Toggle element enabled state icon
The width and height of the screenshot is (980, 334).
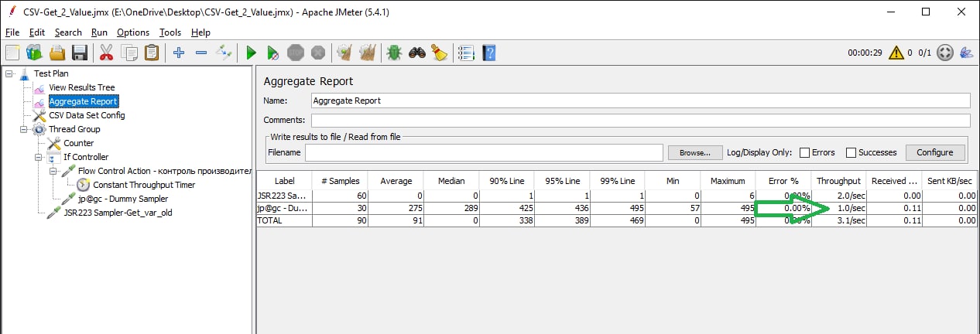224,53
